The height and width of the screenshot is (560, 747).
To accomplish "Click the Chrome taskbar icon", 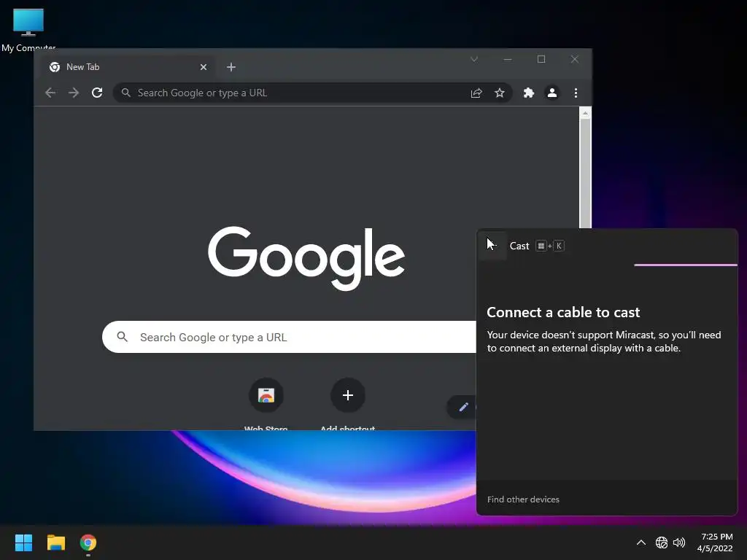I will coord(88,542).
